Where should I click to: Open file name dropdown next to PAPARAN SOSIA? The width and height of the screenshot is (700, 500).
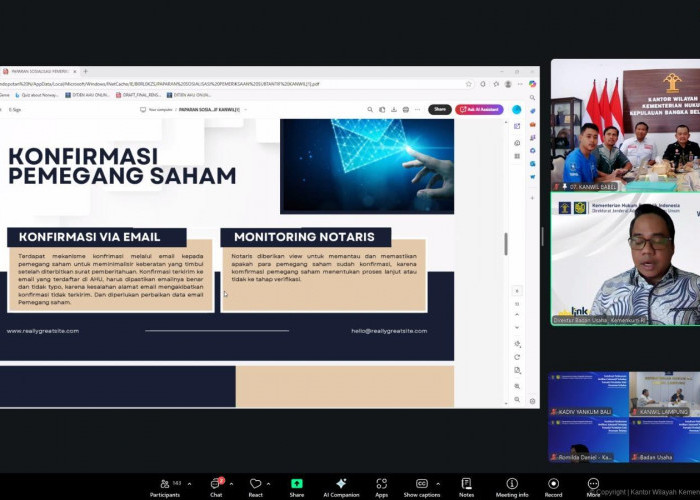[246, 109]
